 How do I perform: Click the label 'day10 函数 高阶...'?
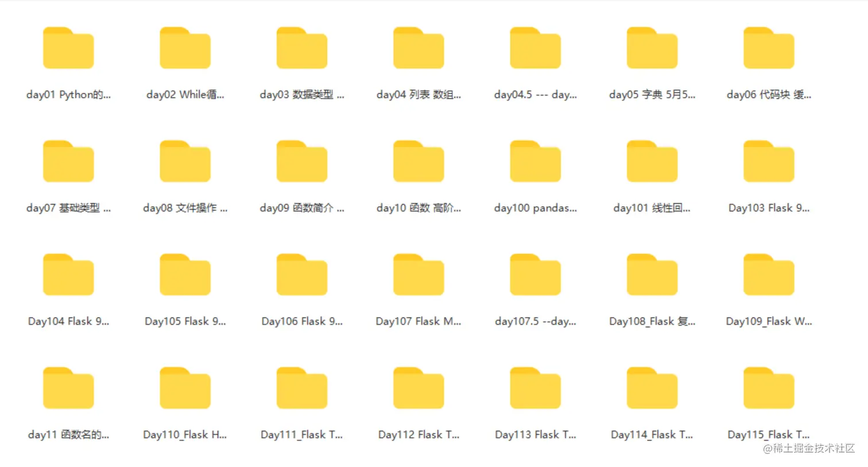(x=418, y=208)
